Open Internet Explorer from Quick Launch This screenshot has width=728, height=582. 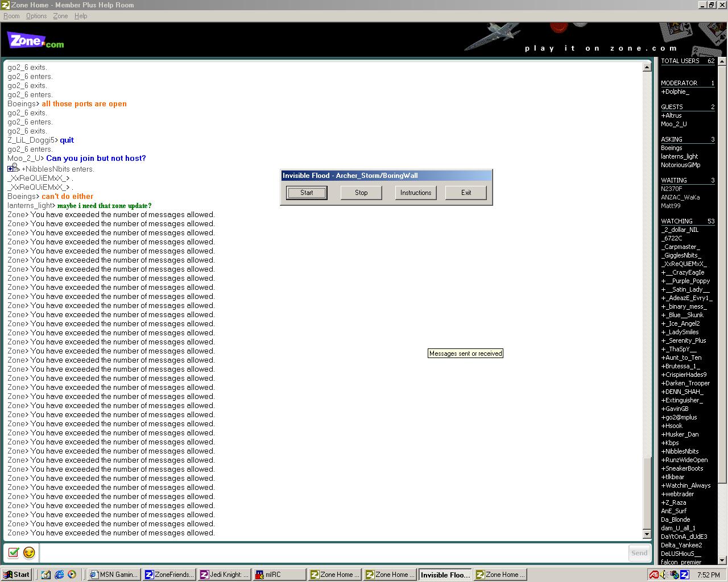click(x=59, y=575)
